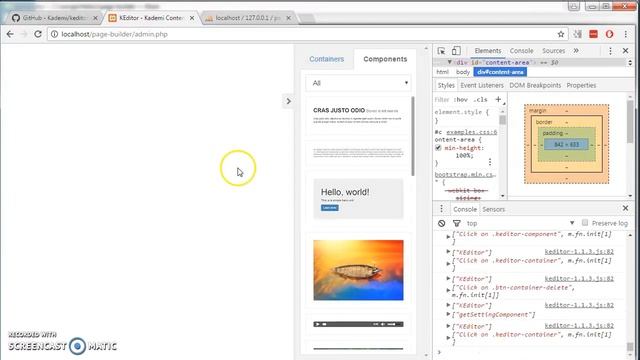Click the styles filter input field
Screen dimensions: 640x360
[x=442, y=100]
